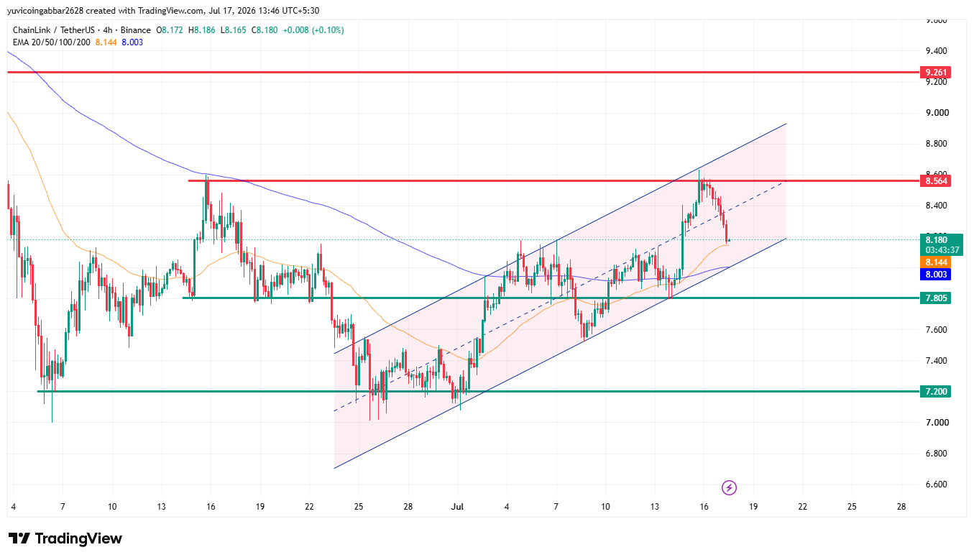This screenshot has height=560, width=974.
Task: Select the green support line at 7.805
Action: tap(551, 298)
